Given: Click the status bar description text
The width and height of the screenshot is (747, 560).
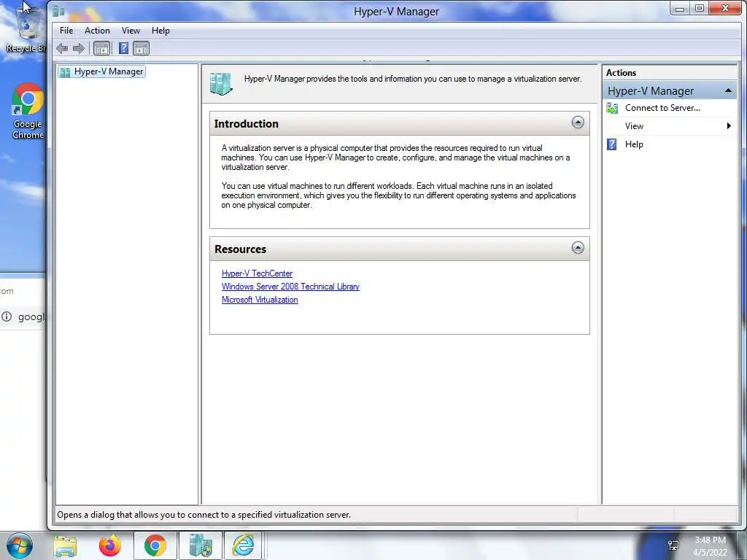Looking at the screenshot, I should tap(204, 515).
